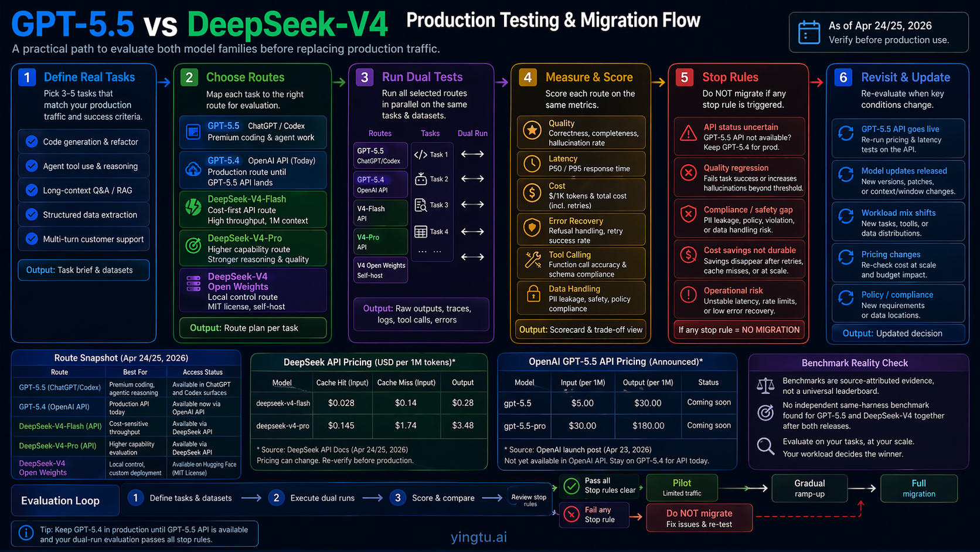Screen dimensions: 980x552
Task: Toggle the Code generation & refactor checkbox
Action: pos(32,141)
